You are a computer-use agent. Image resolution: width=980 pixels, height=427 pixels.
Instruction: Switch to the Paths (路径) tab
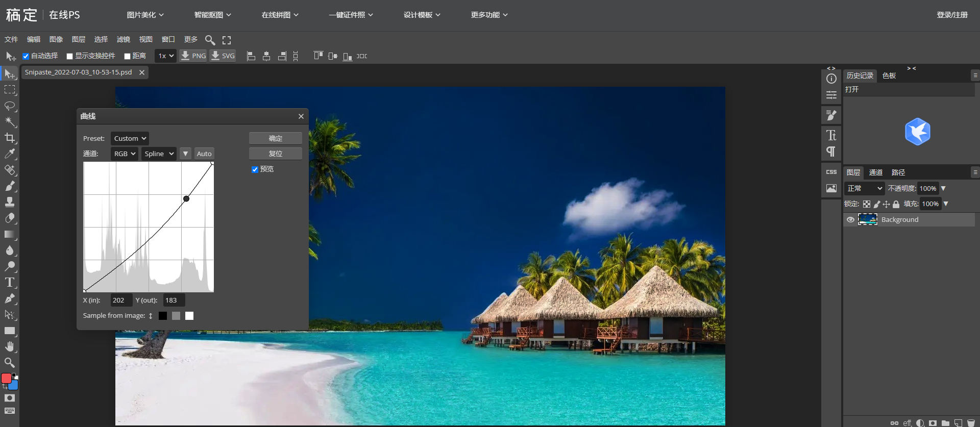coord(898,172)
